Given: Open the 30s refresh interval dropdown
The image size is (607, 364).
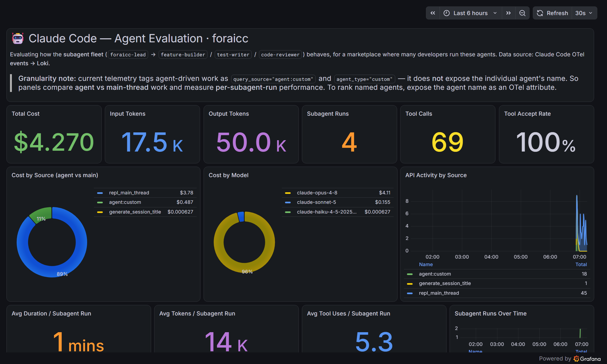Looking at the screenshot, I should point(584,13).
